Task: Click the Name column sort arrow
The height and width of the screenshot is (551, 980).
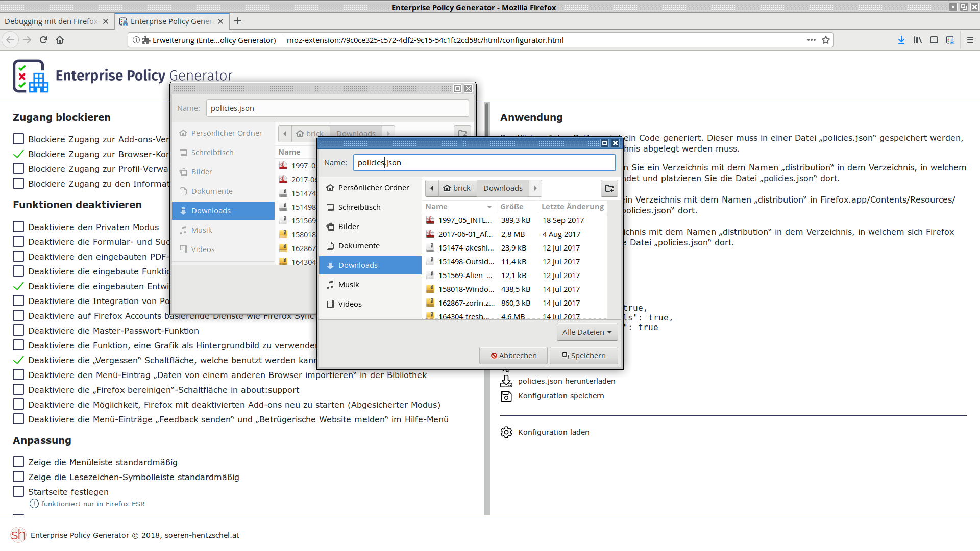Action: (489, 207)
